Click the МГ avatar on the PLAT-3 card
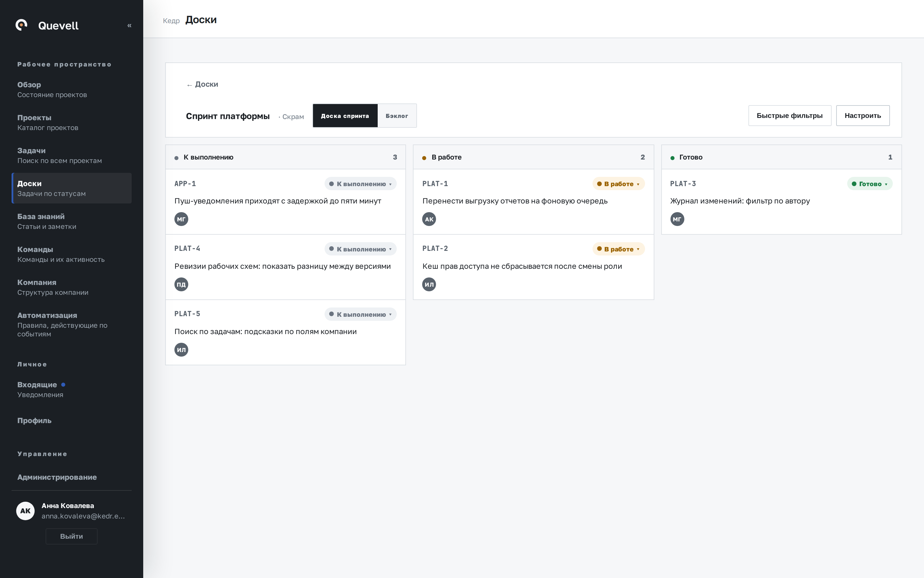Image resolution: width=924 pixels, height=578 pixels. 677,219
